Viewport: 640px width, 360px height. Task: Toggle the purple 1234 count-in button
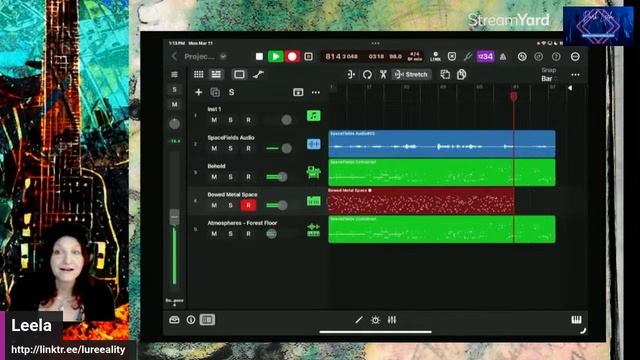click(x=485, y=56)
